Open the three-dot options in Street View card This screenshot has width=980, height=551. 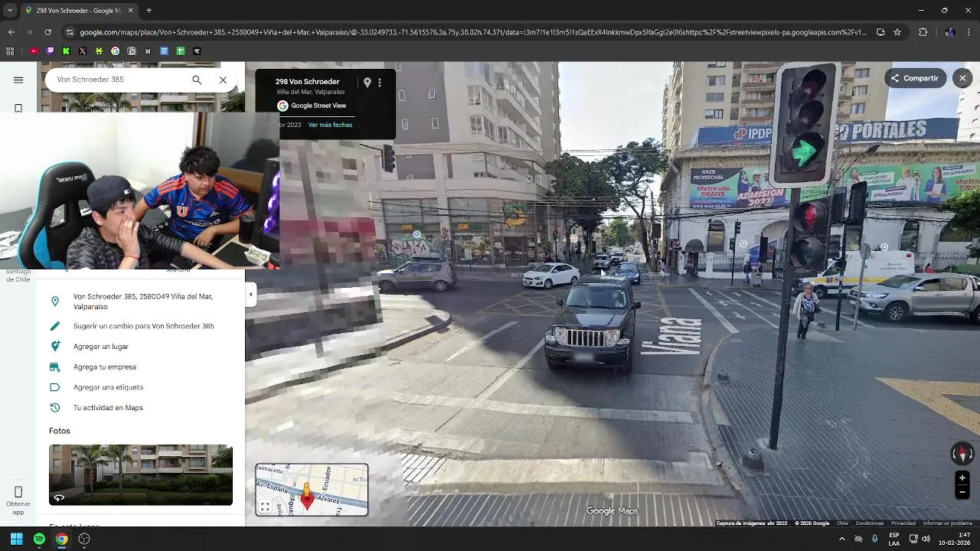[380, 83]
